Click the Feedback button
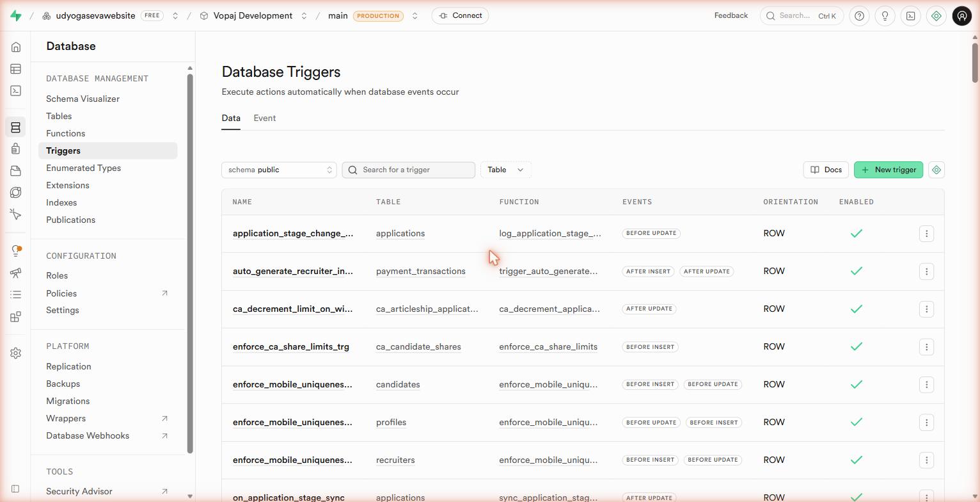The height and width of the screenshot is (502, 980). click(731, 15)
